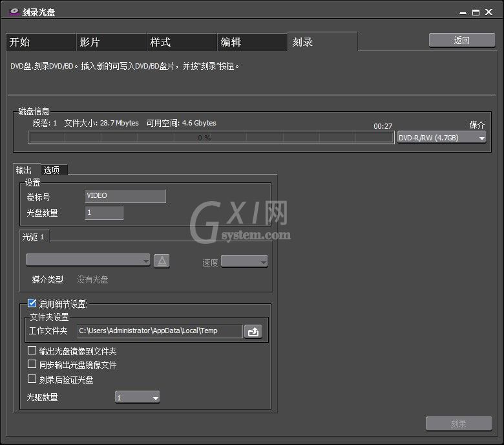The height and width of the screenshot is (445, 504).
Task: Enable 刻录后验证光盘 checkbox
Action: click(32, 379)
